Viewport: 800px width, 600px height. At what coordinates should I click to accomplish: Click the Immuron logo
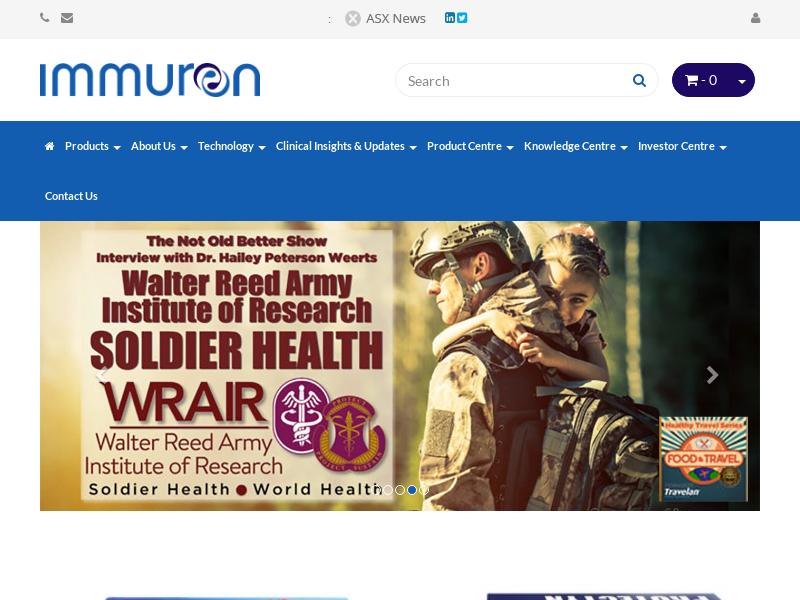[150, 80]
